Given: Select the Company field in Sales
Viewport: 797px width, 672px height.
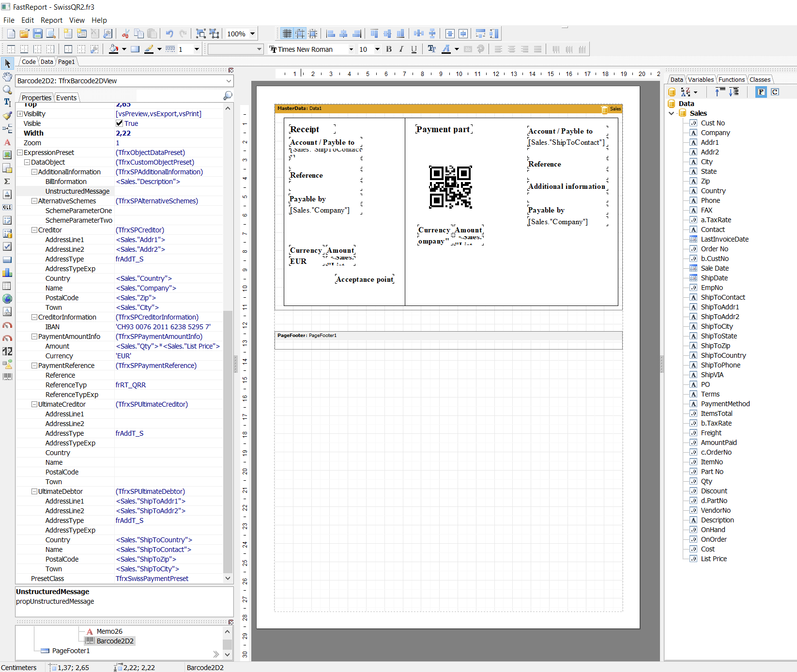Looking at the screenshot, I should click(x=715, y=133).
